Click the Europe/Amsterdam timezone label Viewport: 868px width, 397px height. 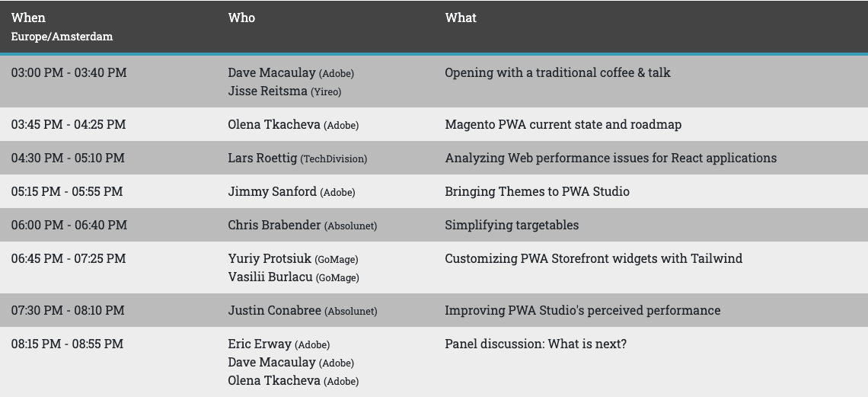tap(62, 37)
